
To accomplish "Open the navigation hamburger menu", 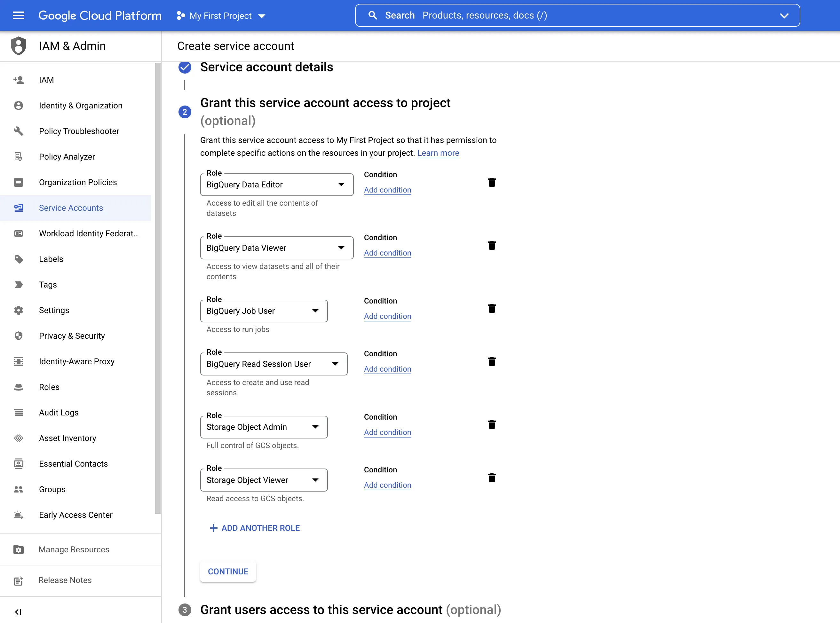I will coord(18,15).
